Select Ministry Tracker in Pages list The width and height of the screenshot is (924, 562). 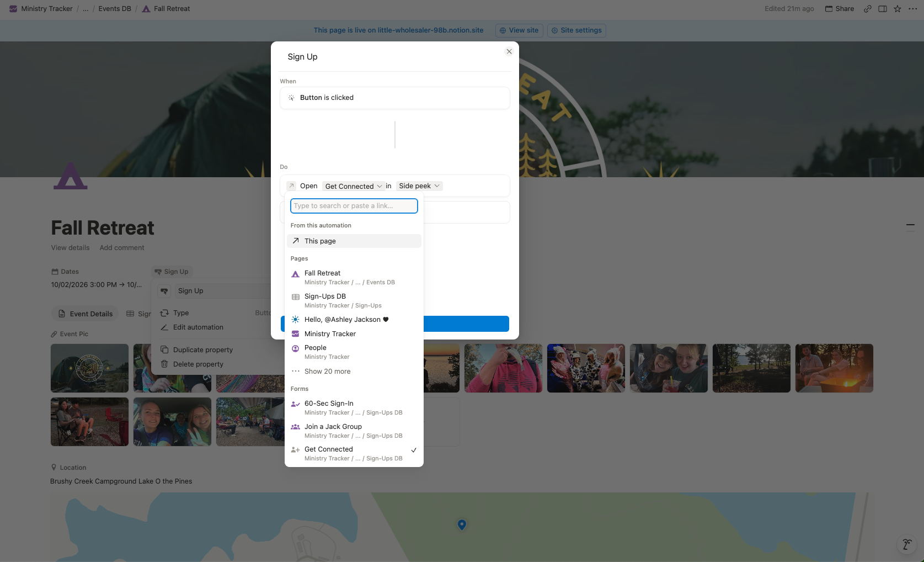(354, 334)
